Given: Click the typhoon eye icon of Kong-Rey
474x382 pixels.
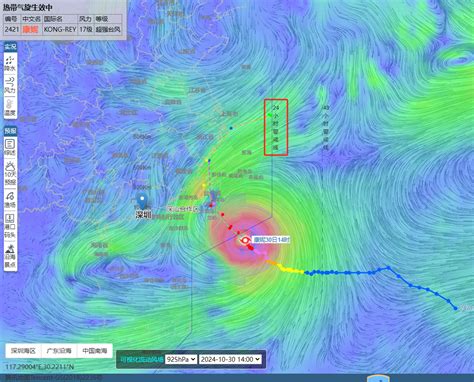Looking at the screenshot, I should (246, 240).
